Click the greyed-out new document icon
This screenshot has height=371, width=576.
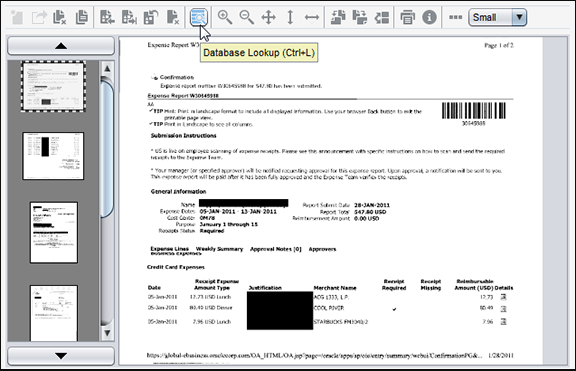tap(17, 17)
